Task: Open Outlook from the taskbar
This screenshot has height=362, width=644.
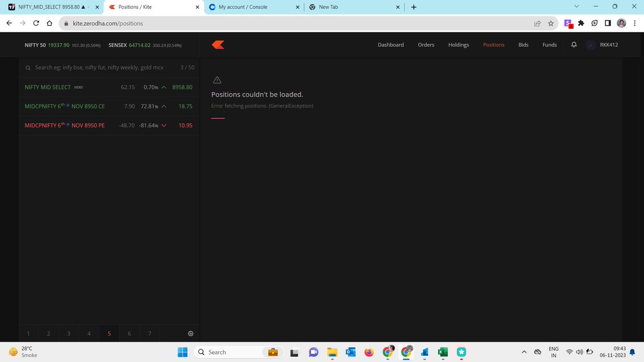Action: pos(351,352)
